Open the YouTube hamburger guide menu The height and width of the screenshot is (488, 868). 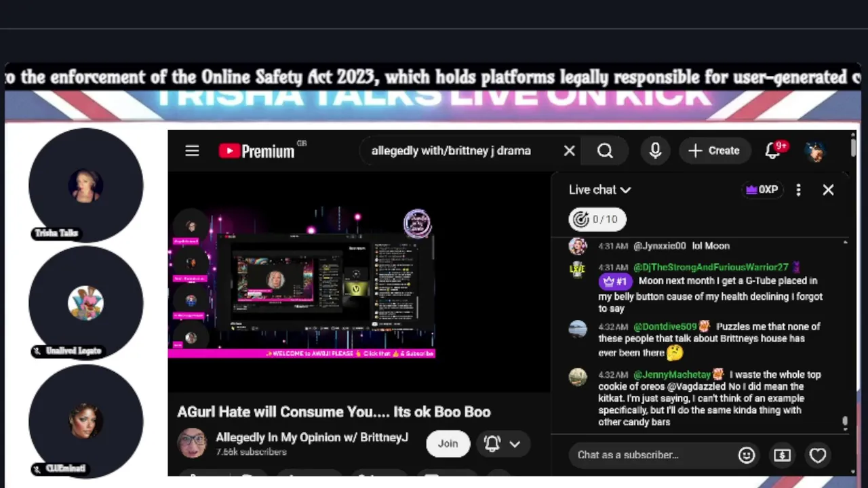pyautogui.click(x=192, y=150)
